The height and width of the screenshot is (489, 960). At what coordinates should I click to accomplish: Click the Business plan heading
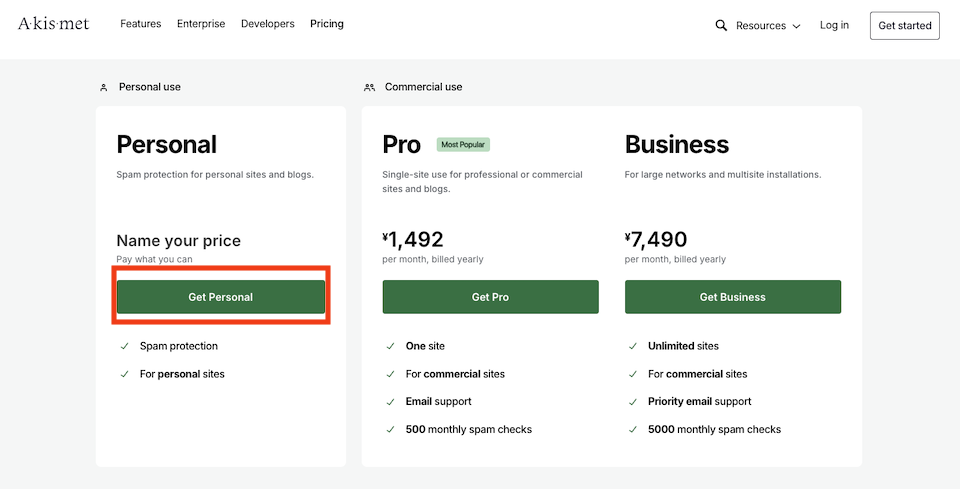point(677,145)
